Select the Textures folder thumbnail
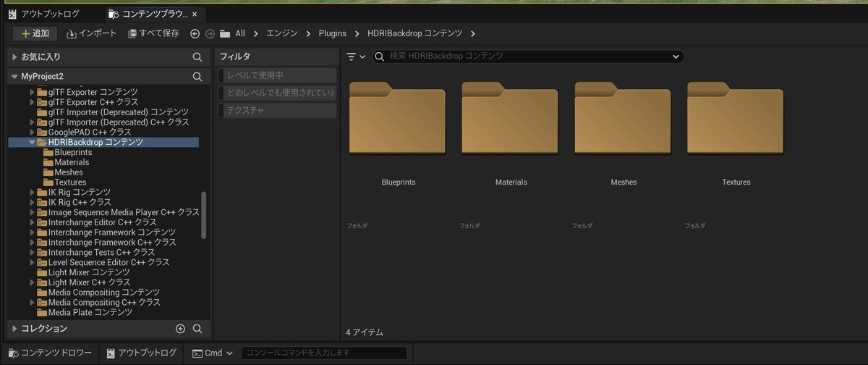Image resolution: width=868 pixels, height=365 pixels. (736, 118)
